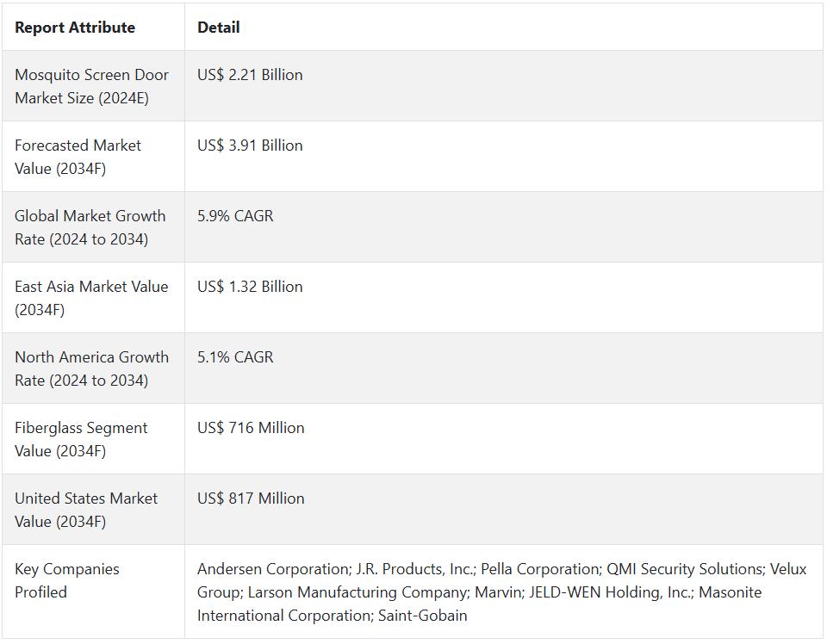The height and width of the screenshot is (644, 827).
Task: Select the East Asia Market Value cell
Action: pyautogui.click(x=91, y=298)
